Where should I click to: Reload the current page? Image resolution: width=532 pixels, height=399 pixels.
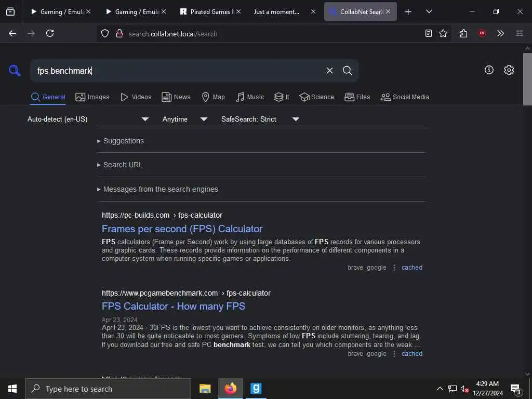[x=50, y=33]
